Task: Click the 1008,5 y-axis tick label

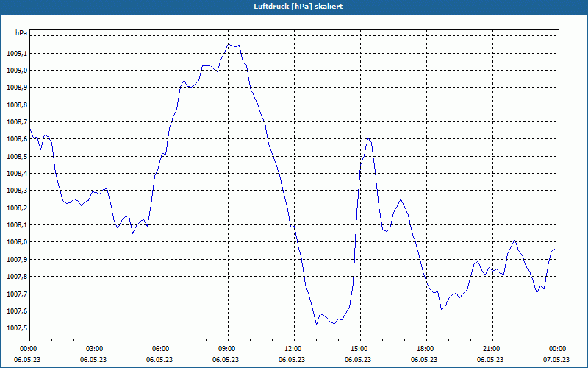Action: pyautogui.click(x=17, y=157)
